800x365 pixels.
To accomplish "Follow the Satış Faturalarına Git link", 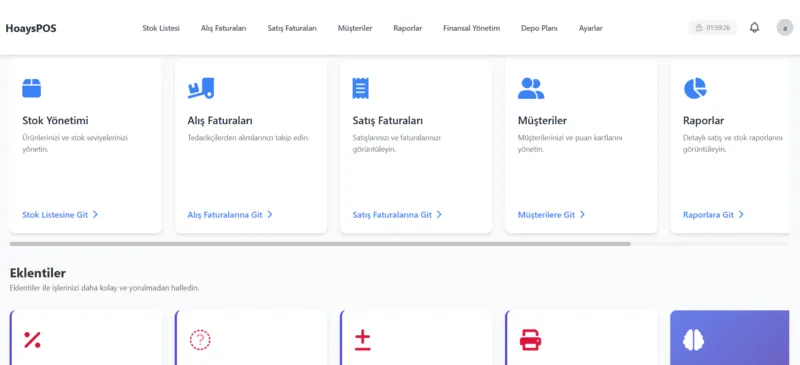I will [x=397, y=214].
